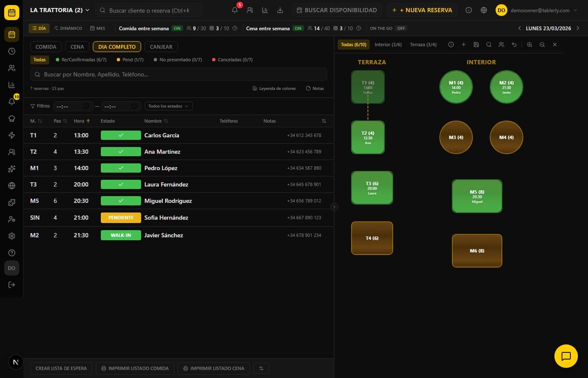Open the clock history icon in sidebar
The width and height of the screenshot is (588, 378).
tap(12, 51)
